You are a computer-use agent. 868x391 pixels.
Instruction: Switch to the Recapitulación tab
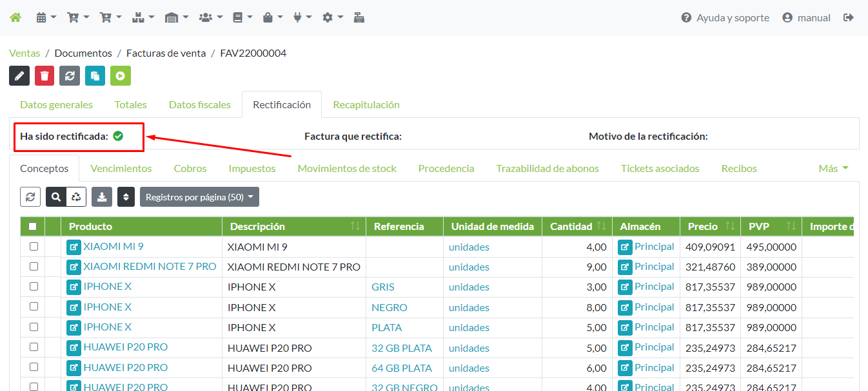[366, 104]
